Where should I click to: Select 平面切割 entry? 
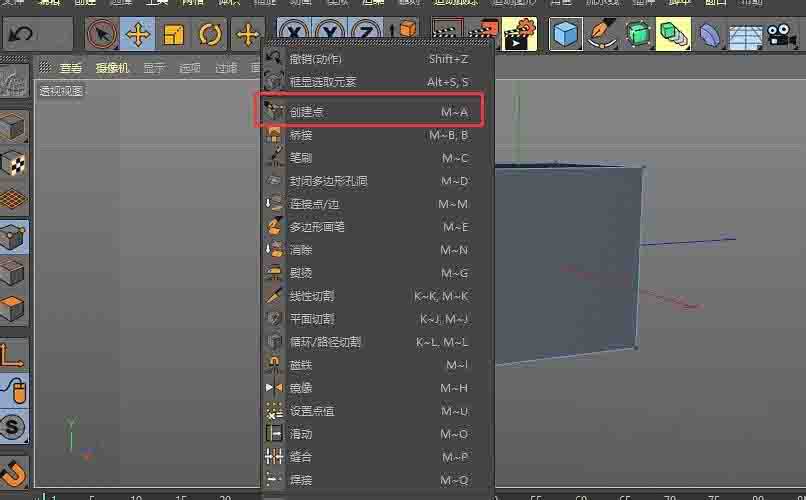point(378,319)
